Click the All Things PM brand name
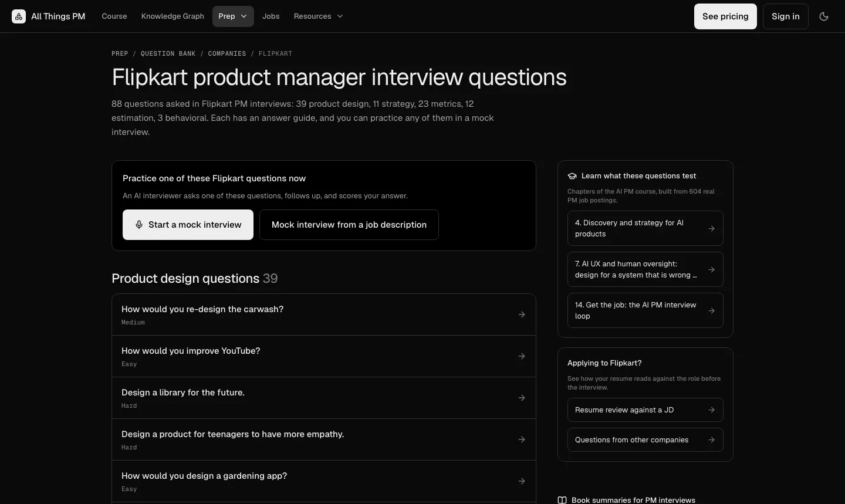The height and width of the screenshot is (504, 845). [x=58, y=16]
